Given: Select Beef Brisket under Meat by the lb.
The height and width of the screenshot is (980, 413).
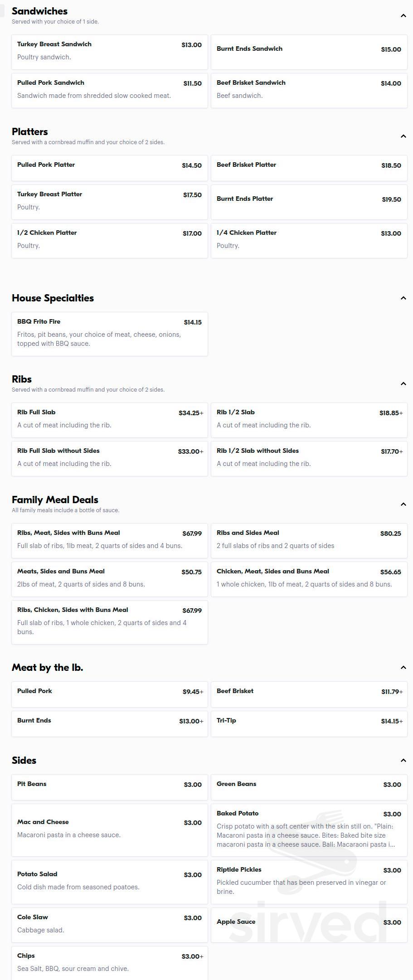Looking at the screenshot, I should coord(309,694).
